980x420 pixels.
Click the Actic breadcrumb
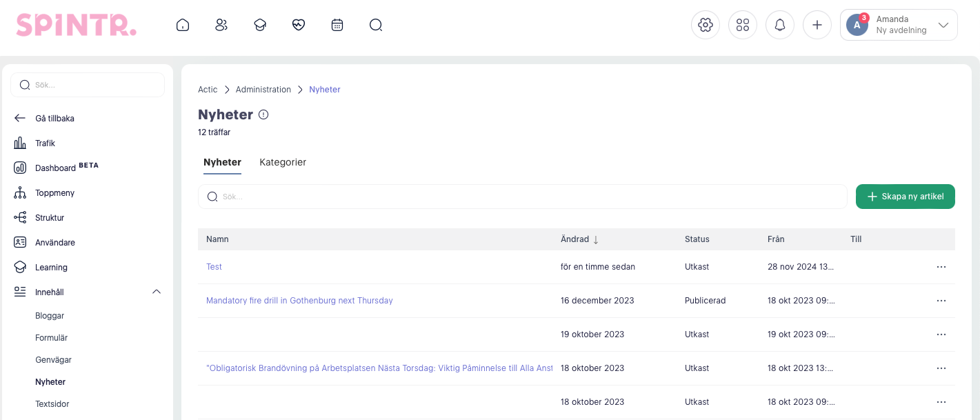click(208, 90)
